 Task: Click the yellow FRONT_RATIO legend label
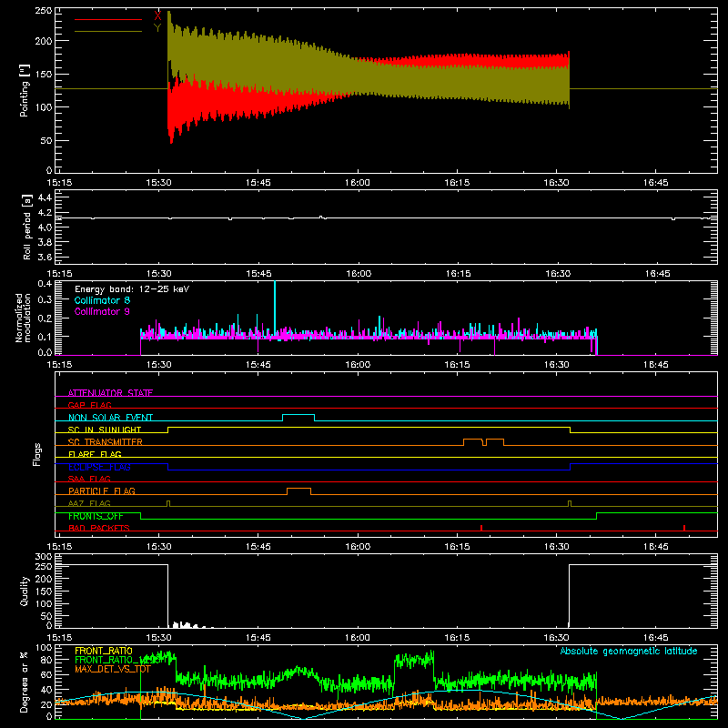coord(104,651)
